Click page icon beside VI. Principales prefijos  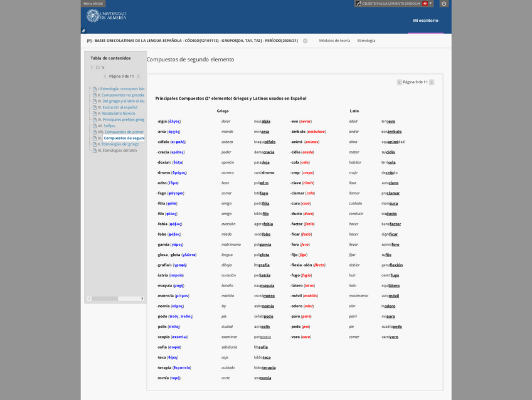(x=95, y=120)
